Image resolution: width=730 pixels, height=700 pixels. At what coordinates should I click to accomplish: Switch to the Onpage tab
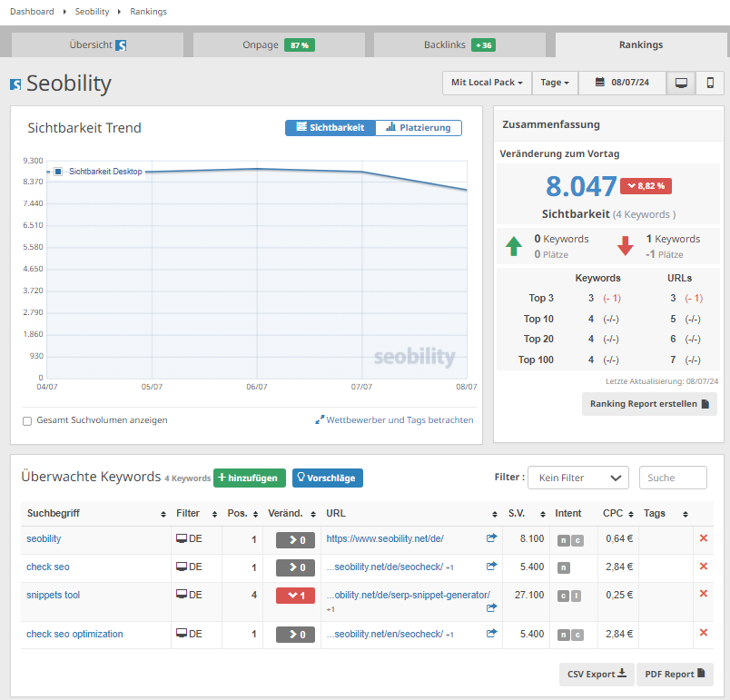[x=279, y=44]
